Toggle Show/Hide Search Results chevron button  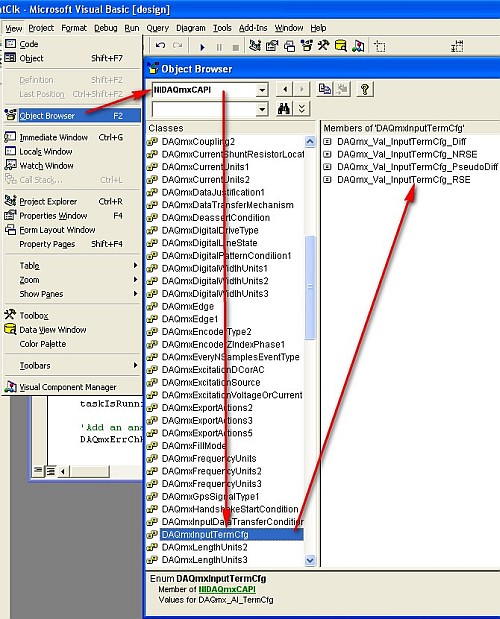[x=302, y=109]
